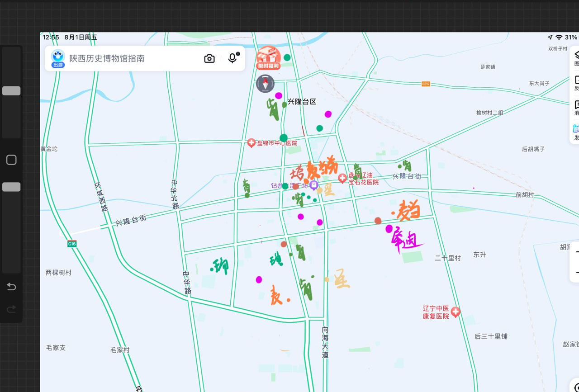Select the 盘锦市中心医院 hospital marker
Viewport: 579px width, 392px height.
click(x=252, y=143)
